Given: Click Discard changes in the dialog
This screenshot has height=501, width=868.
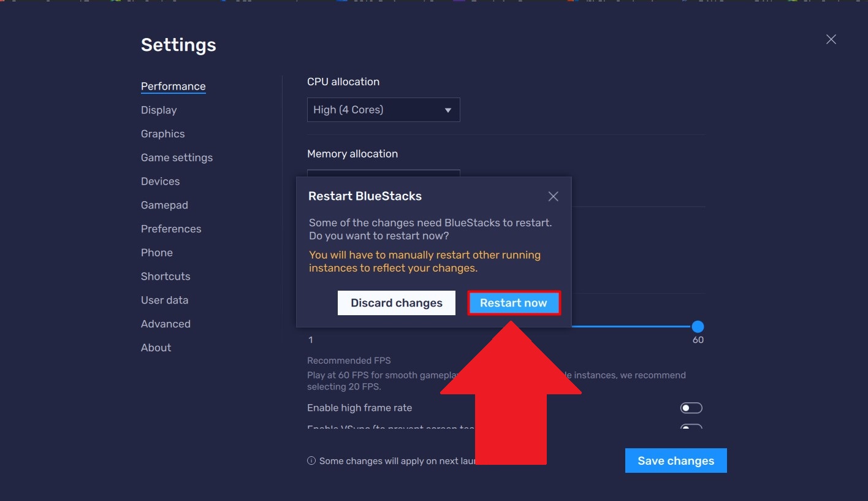Looking at the screenshot, I should pos(396,302).
